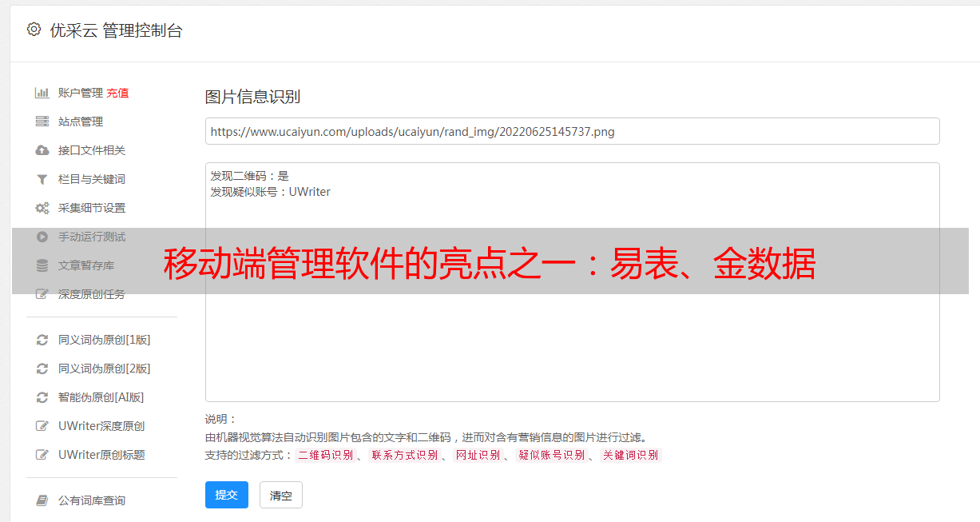The height and width of the screenshot is (522, 980).
Task: Click the server icon beside 站点管理
Action: 42,122
